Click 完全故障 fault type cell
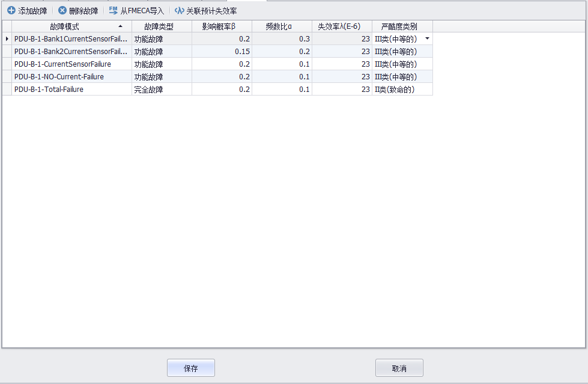Viewport: 588px width, 384px height. click(x=162, y=89)
